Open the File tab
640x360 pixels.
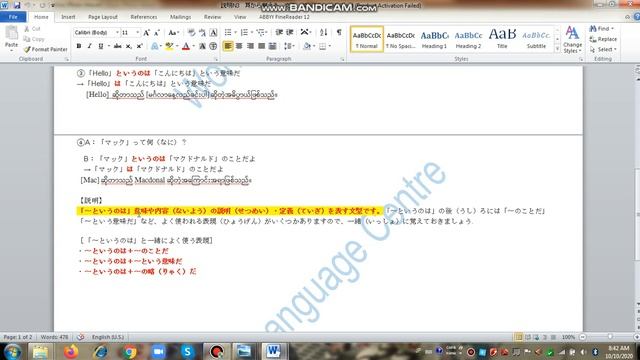click(13, 17)
